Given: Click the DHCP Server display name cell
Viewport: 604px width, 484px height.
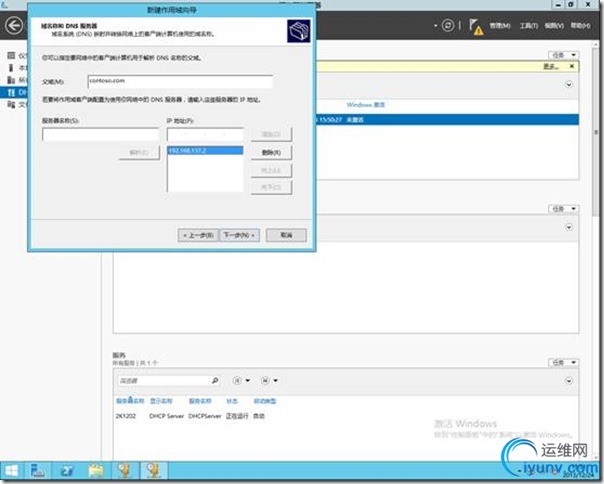Looking at the screenshot, I should (x=166, y=416).
